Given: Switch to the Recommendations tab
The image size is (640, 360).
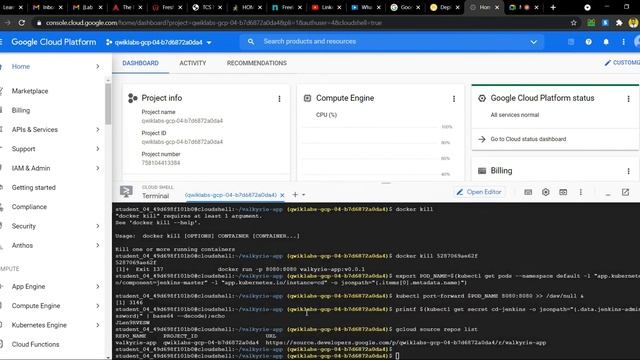Looking at the screenshot, I should click(257, 63).
